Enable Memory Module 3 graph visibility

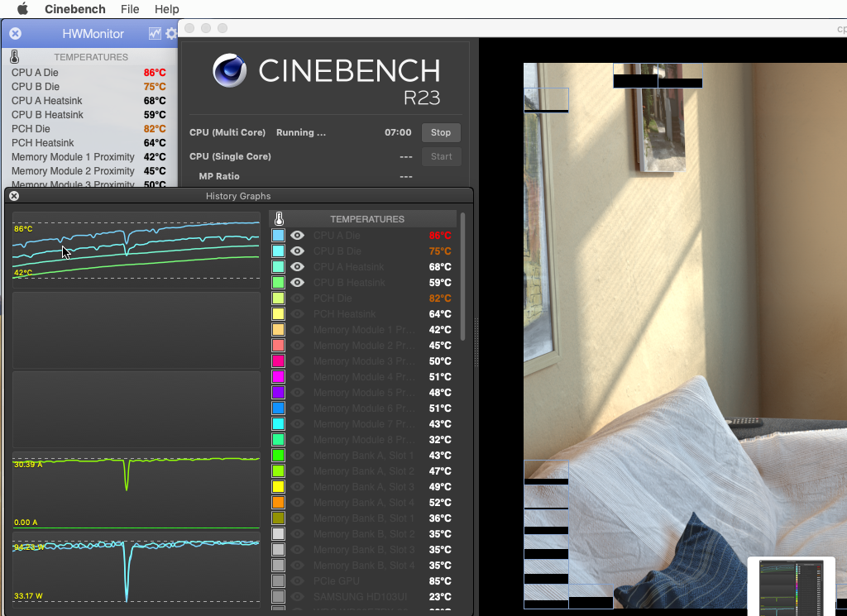[x=297, y=361]
